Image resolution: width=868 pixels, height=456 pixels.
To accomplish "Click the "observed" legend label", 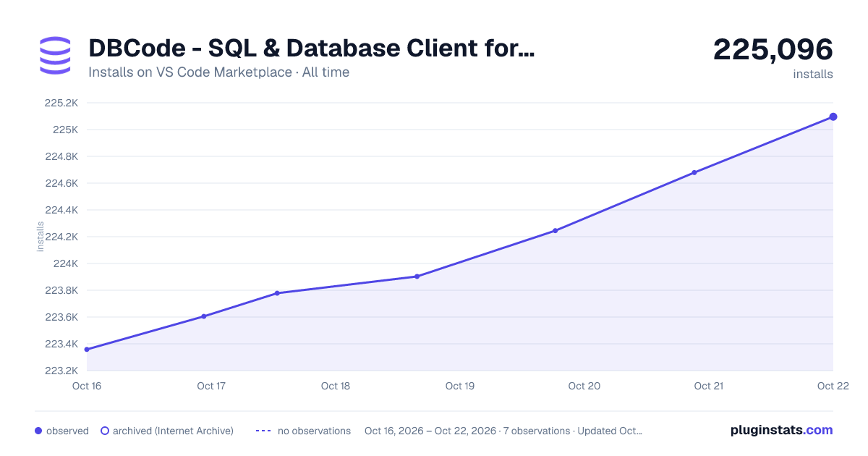I will (67, 431).
